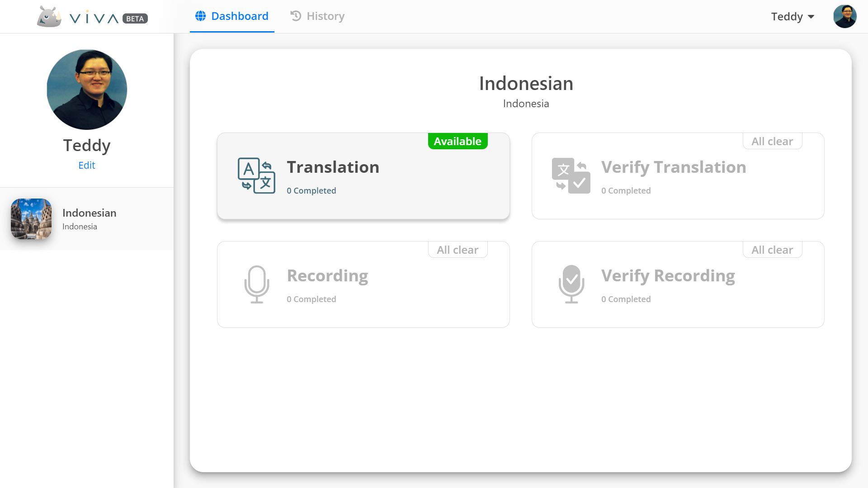Open the Translation task card
The image size is (868, 488).
pos(363,176)
